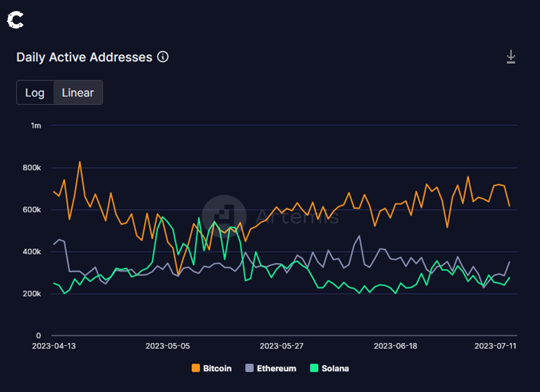
Task: Toggle the Solana legend label
Action: pyautogui.click(x=335, y=368)
